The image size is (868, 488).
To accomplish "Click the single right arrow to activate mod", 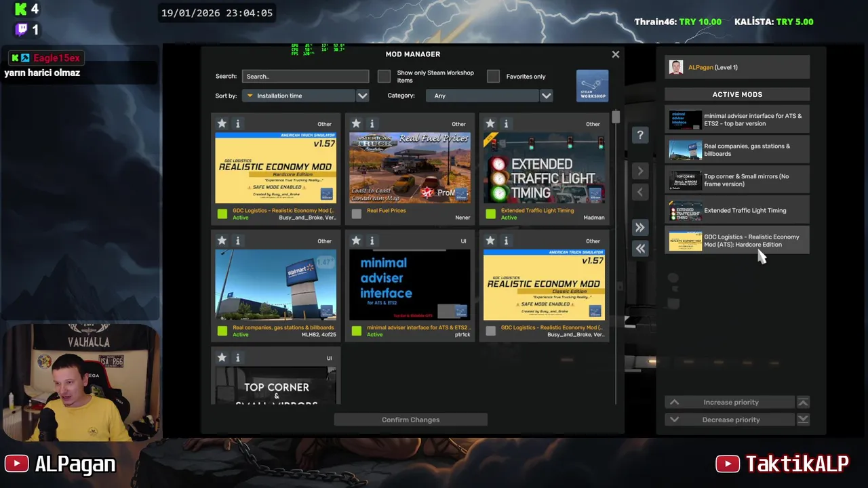I will 639,171.
